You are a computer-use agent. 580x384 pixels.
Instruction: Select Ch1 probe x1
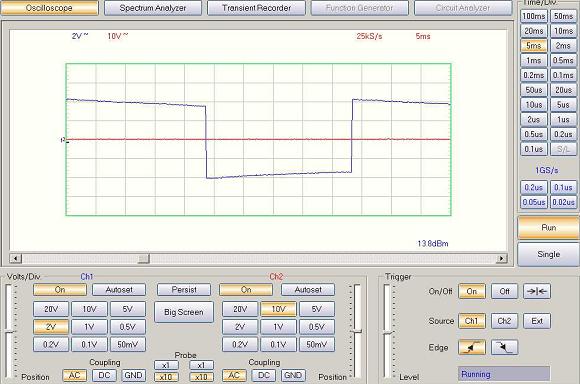click(166, 365)
